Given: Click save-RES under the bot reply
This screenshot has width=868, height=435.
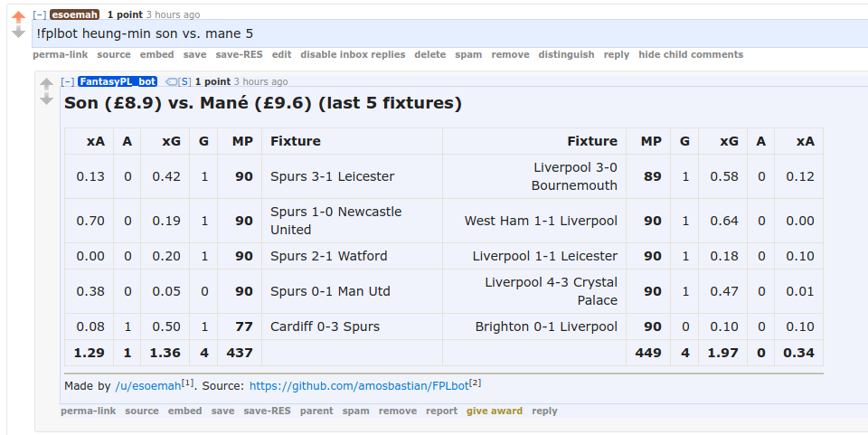Looking at the screenshot, I should tap(267, 411).
